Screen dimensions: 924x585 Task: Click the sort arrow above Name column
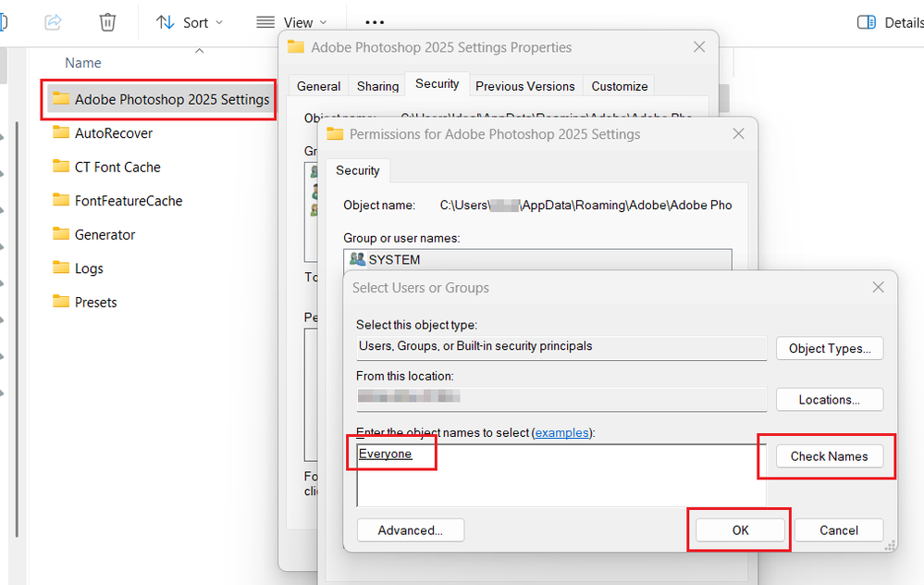tap(200, 51)
